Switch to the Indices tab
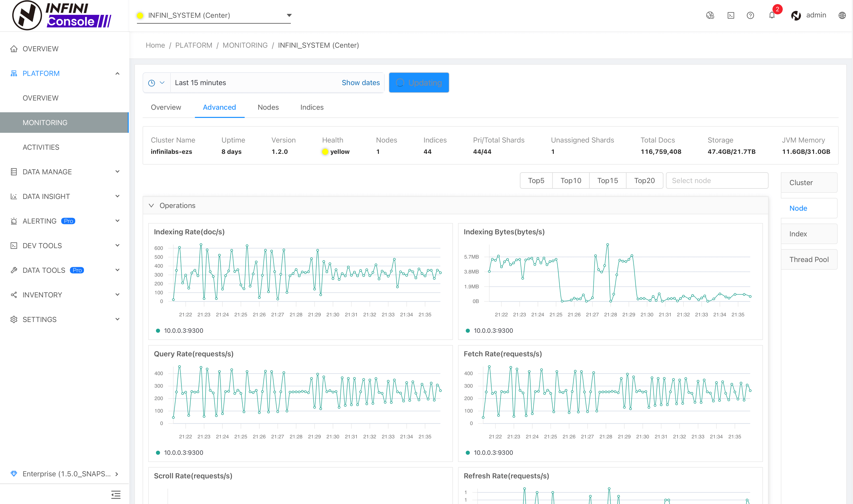Screen dimensions: 853x504 coord(312,107)
